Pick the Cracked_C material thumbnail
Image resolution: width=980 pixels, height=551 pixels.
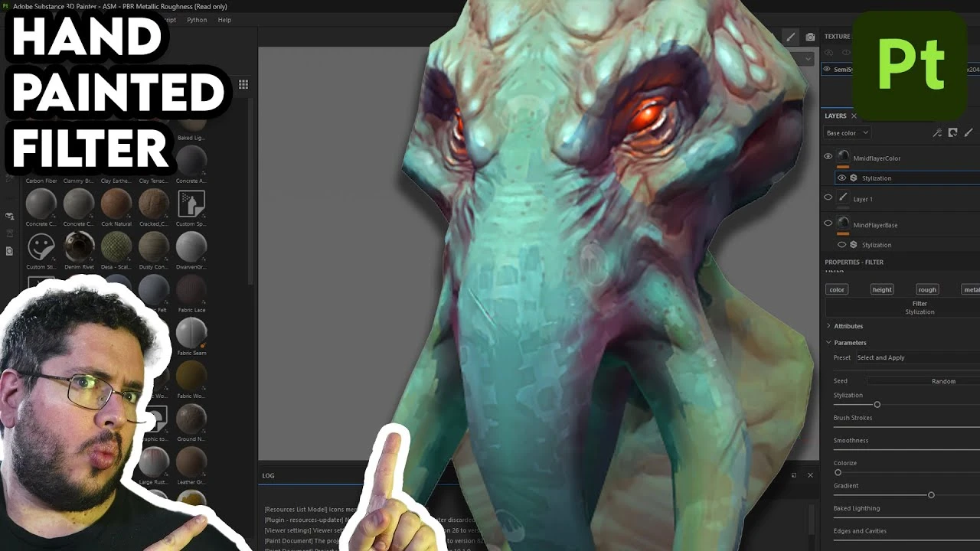point(154,204)
